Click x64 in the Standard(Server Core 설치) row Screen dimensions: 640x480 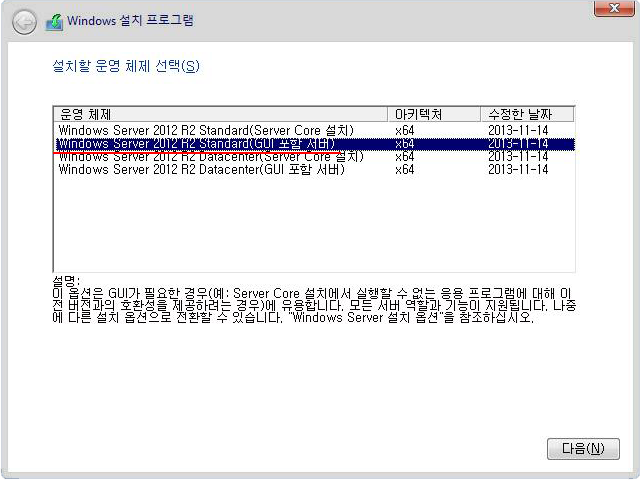(x=404, y=131)
